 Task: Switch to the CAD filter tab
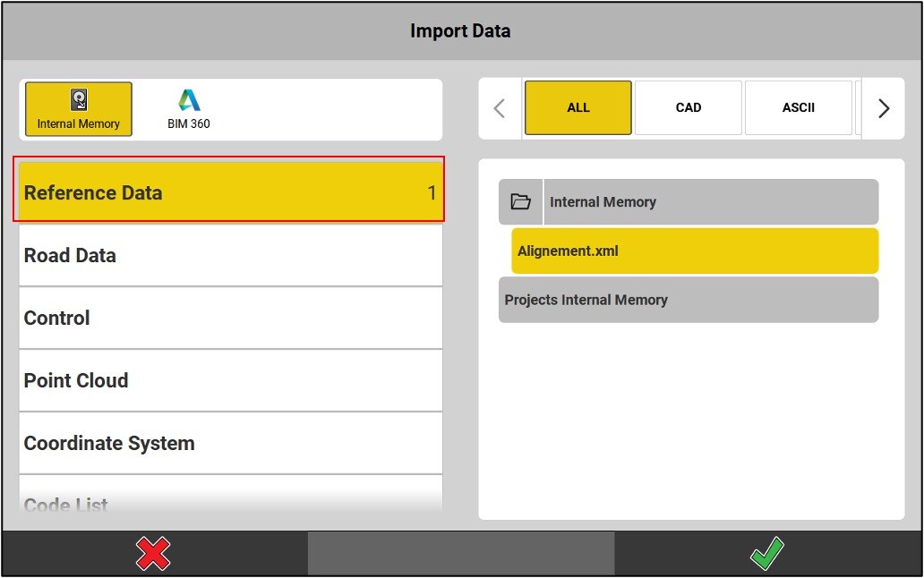point(688,107)
